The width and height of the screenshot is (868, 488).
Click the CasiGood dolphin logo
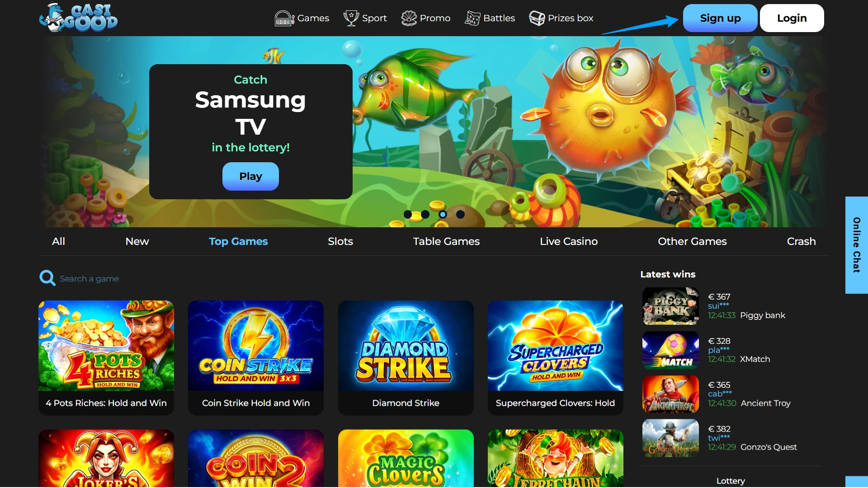pyautogui.click(x=78, y=18)
